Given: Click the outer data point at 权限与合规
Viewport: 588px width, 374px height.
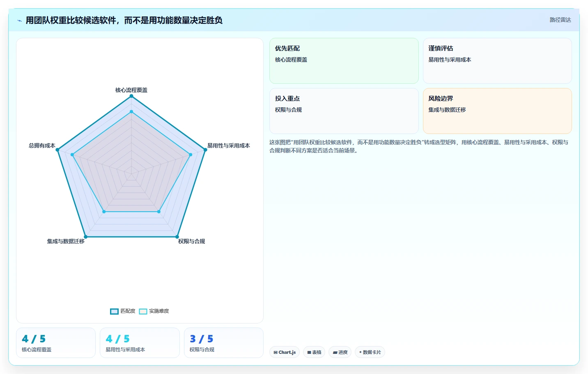Looking at the screenshot, I should pyautogui.click(x=177, y=237).
